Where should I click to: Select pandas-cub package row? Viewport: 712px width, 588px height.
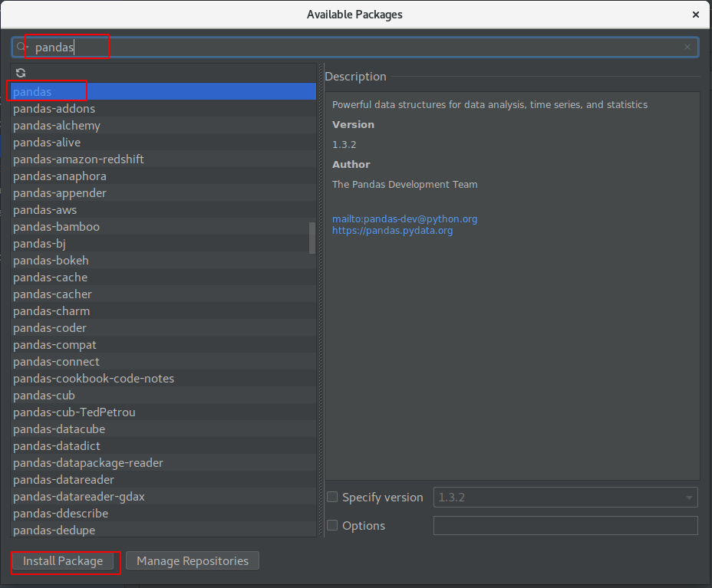click(163, 395)
